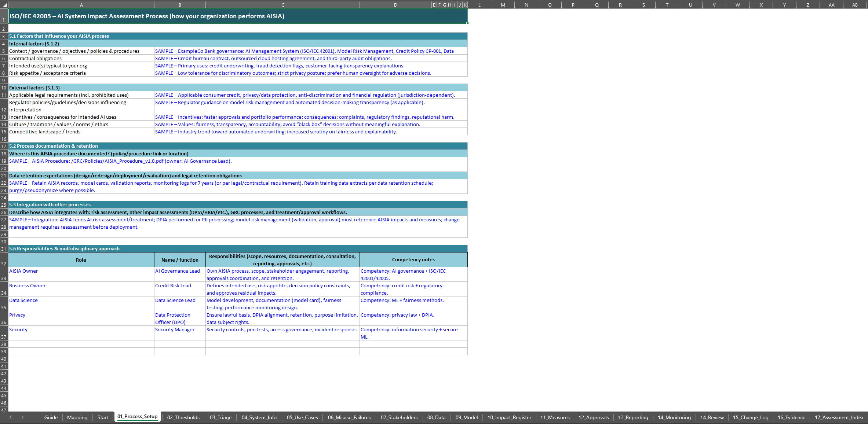Open the Guide sheet tab
868x424 pixels.
(x=51, y=417)
